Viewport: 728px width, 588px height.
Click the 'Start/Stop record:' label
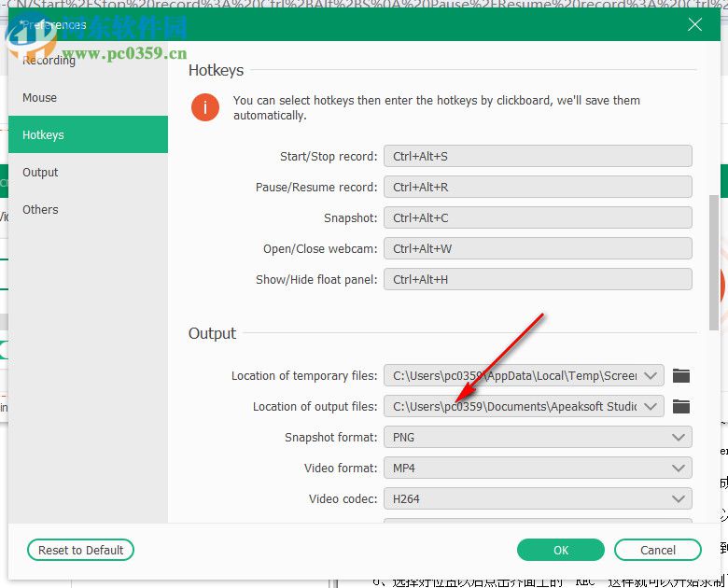tap(329, 156)
